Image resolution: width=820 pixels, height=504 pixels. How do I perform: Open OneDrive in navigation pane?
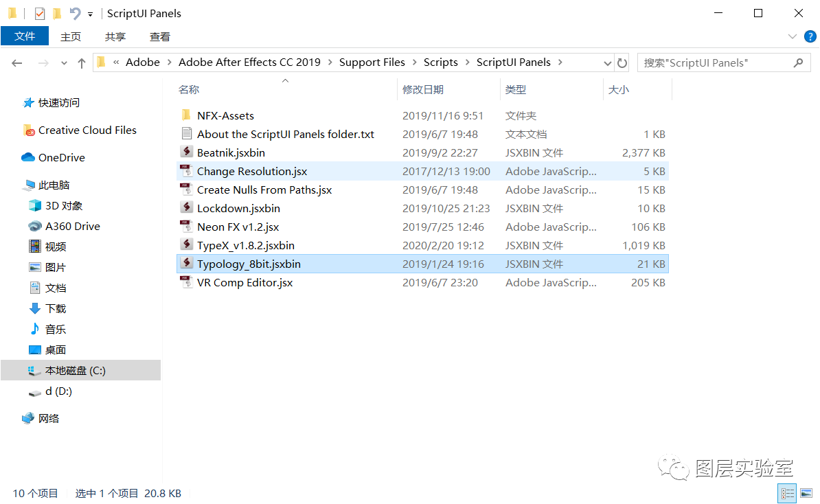61,157
